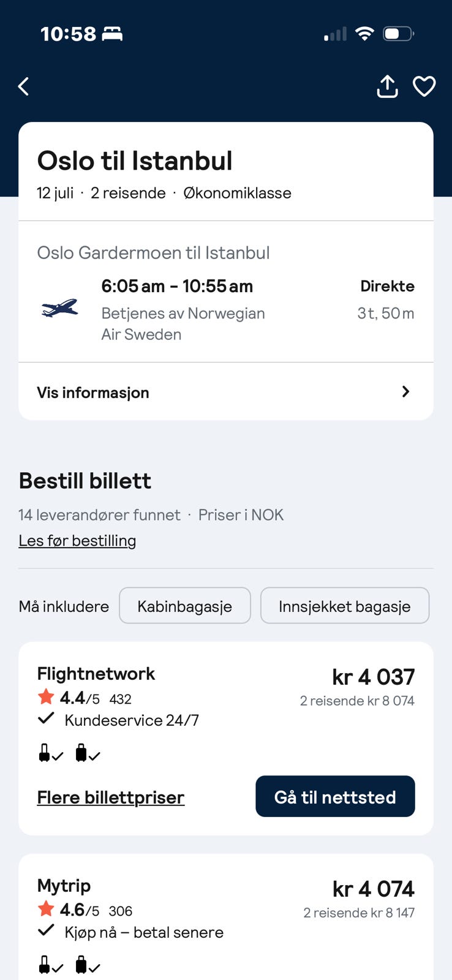The image size is (452, 980).
Task: Click Gå til nettsted button
Action: pos(335,796)
